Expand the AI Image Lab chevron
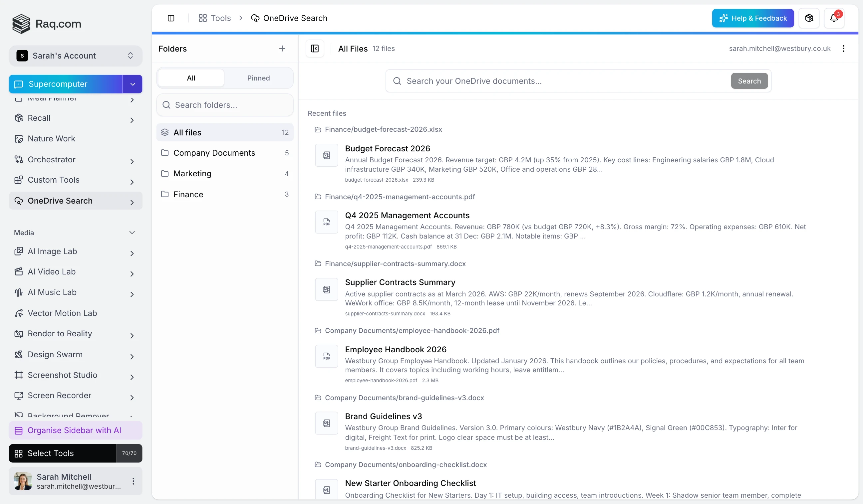The height and width of the screenshot is (504, 863). 132,253
